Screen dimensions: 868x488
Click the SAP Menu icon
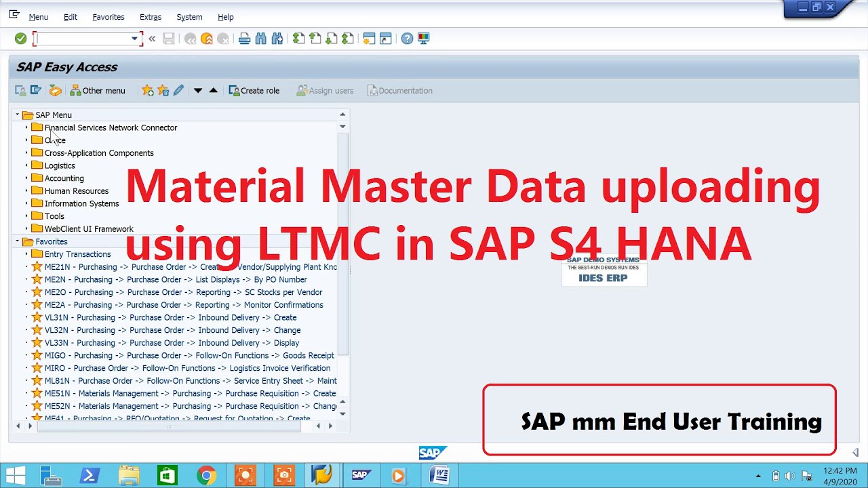coord(37,90)
